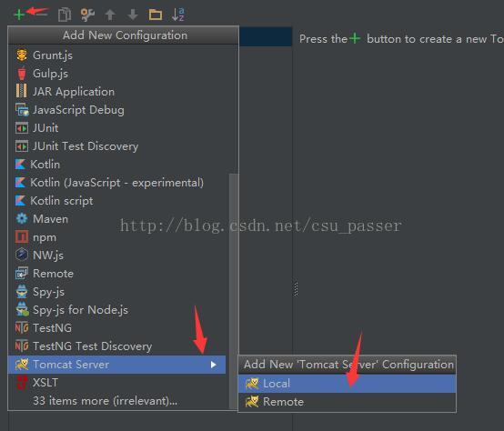This screenshot has height=431, width=504.
Task: Click the Maven gear icon
Action: click(22, 219)
